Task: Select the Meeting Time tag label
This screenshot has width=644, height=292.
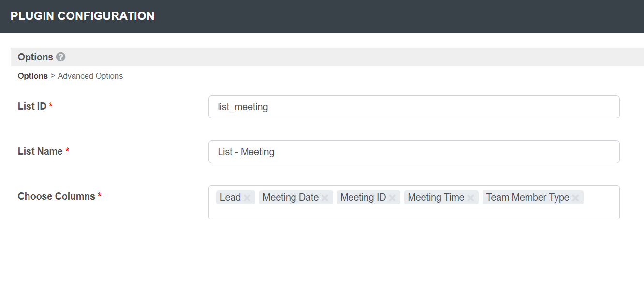Action: coord(436,197)
